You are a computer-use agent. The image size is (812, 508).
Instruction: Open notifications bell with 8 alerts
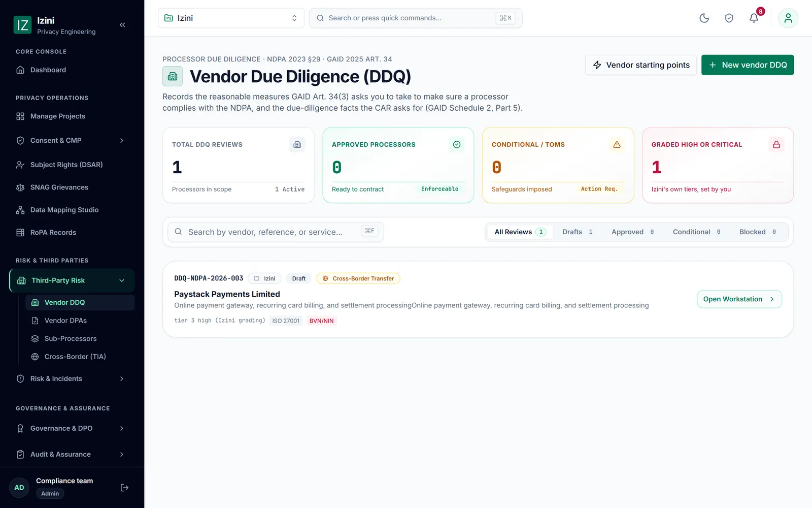(754, 18)
